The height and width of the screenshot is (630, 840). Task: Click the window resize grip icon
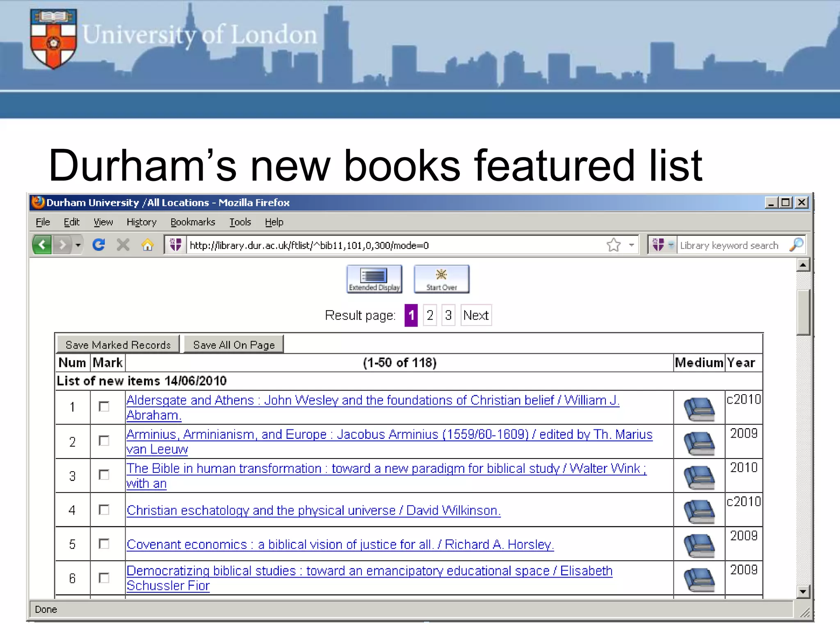tap(804, 612)
